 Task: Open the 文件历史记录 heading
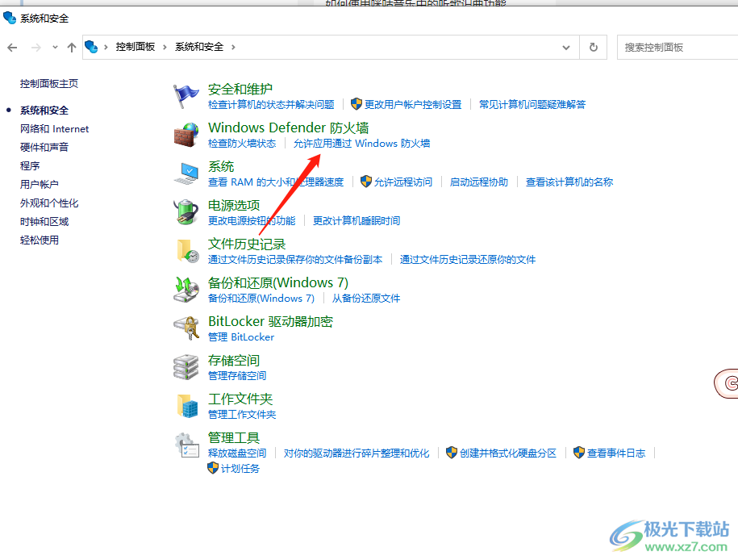coord(247,244)
